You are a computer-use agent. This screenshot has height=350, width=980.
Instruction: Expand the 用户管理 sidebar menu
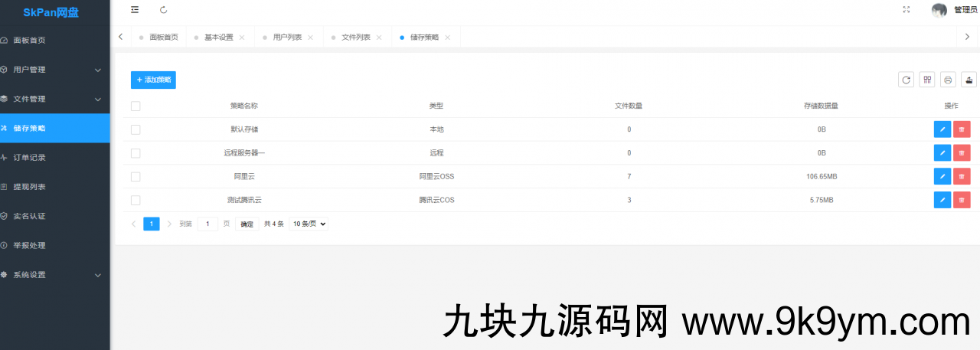pyautogui.click(x=55, y=70)
